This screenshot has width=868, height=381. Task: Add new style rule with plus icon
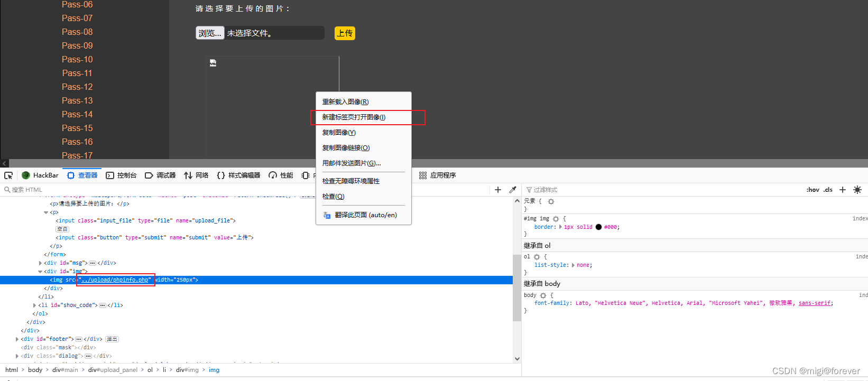click(x=843, y=190)
